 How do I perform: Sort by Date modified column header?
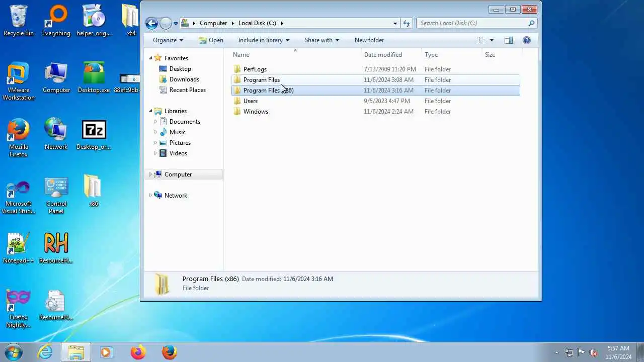click(x=391, y=55)
